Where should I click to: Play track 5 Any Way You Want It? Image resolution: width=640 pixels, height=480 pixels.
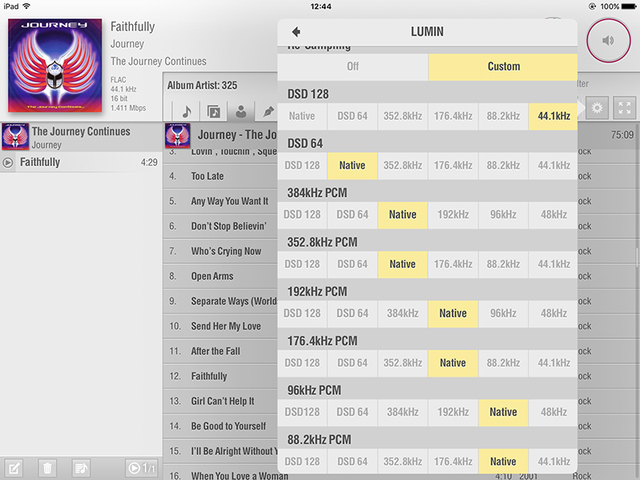pos(220,201)
